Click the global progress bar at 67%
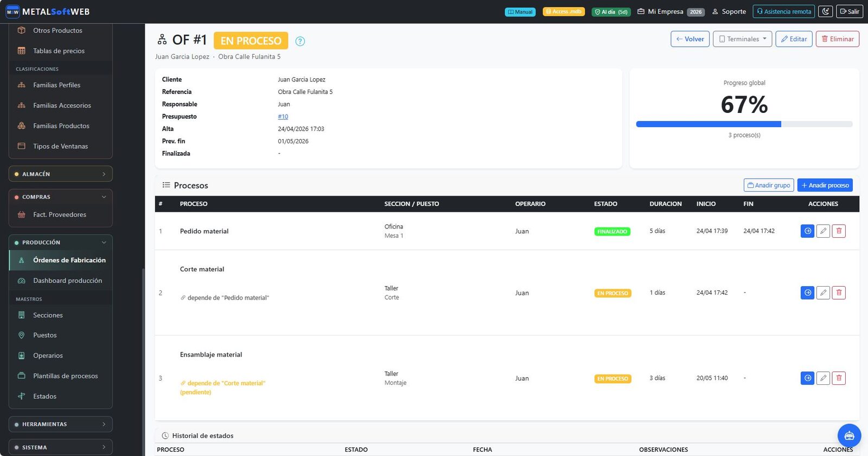Viewport: 868px width, 456px height. coord(744,124)
